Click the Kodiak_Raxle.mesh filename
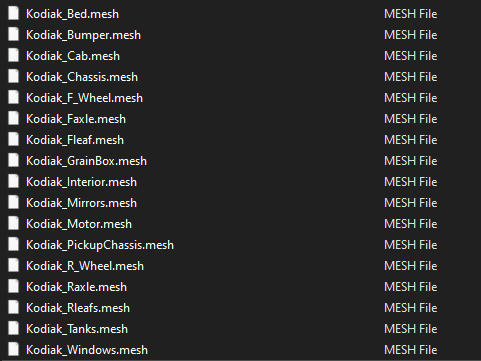This screenshot has width=481, height=361. (x=76, y=287)
